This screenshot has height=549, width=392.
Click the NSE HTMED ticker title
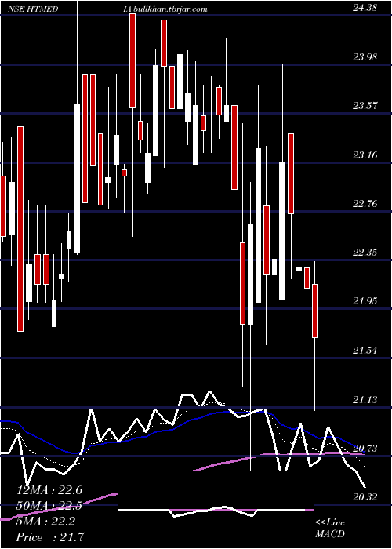(x=33, y=9)
